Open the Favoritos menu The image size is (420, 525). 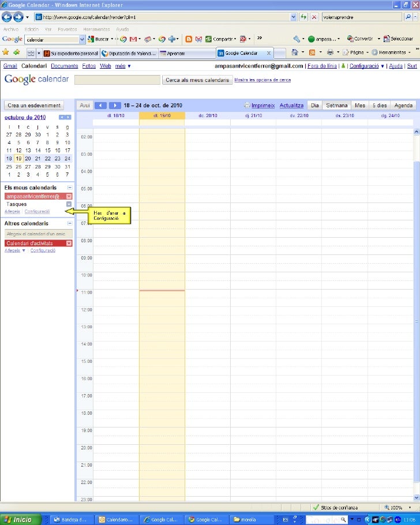67,29
